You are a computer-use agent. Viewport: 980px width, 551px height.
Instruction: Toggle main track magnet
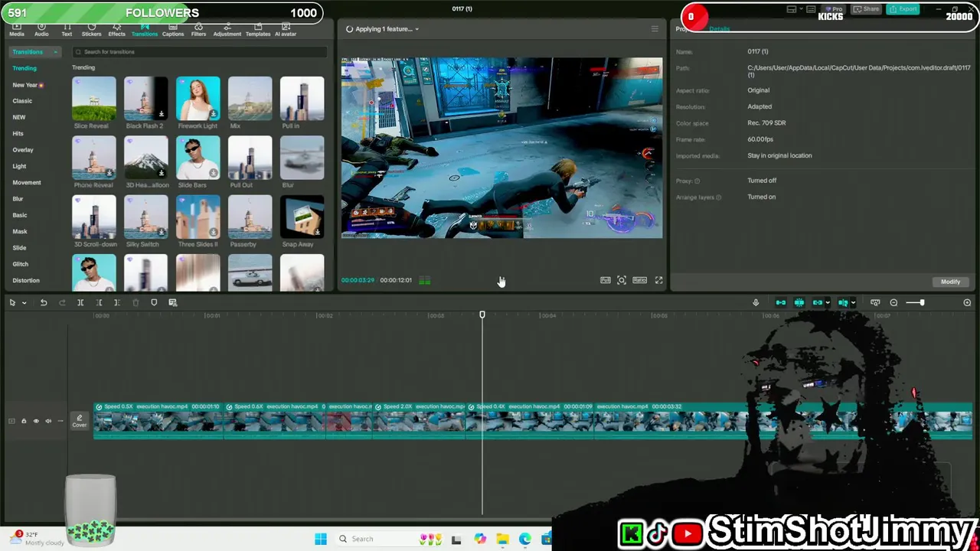click(780, 303)
